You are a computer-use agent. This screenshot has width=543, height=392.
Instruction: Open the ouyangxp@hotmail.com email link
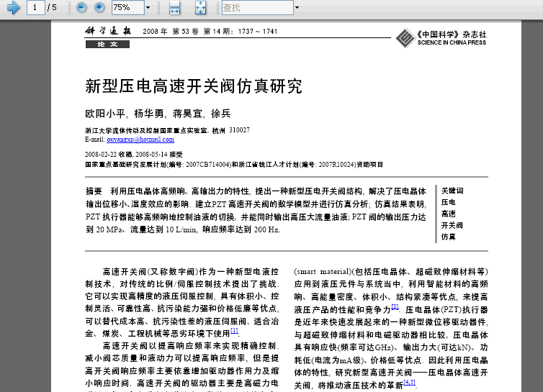click(140, 140)
